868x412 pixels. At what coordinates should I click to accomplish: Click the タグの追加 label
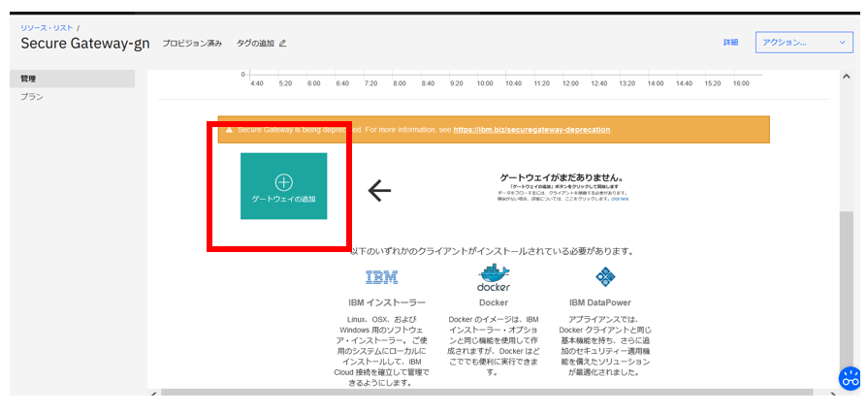point(255,43)
